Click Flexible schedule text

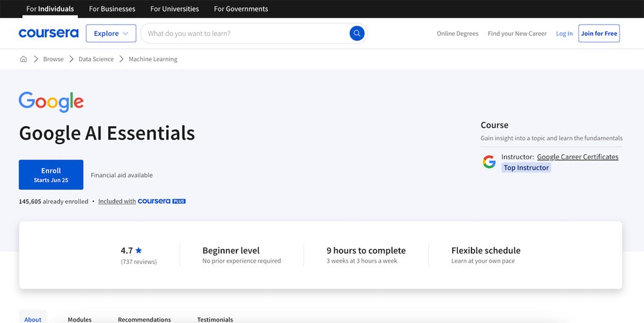point(486,250)
